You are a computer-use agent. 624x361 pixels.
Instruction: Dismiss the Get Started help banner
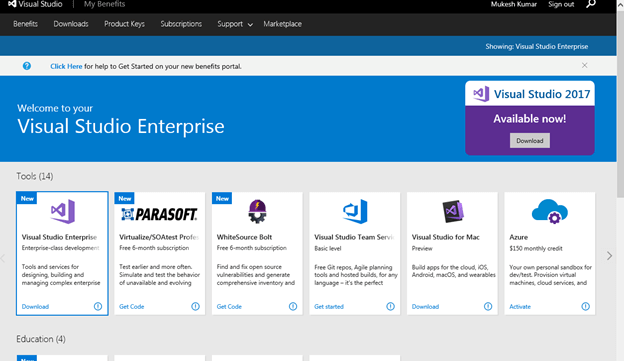pos(584,65)
